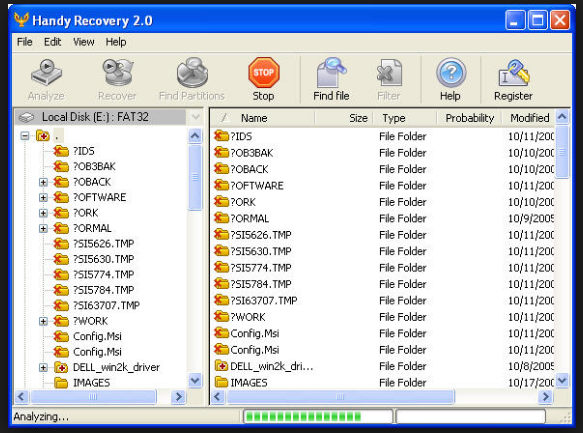This screenshot has height=433, width=583.
Task: Open the View menu
Action: point(83,42)
